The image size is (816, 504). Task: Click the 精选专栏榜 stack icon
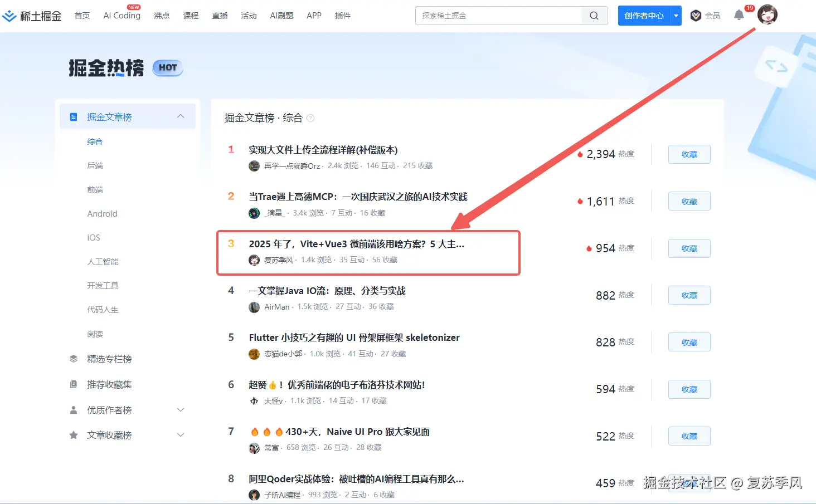pos(74,359)
